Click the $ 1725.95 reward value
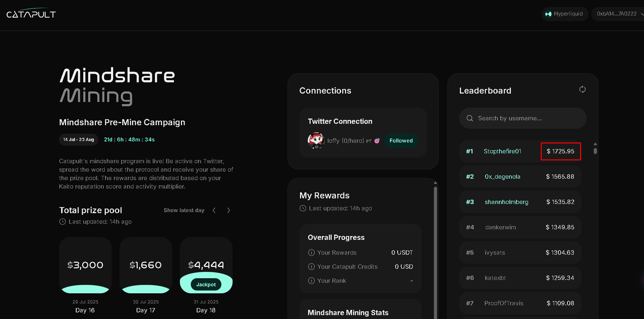The image size is (644, 319). [x=560, y=151]
